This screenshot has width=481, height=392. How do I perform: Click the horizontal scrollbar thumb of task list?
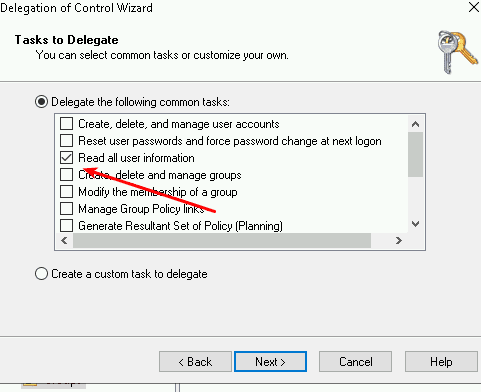click(x=222, y=240)
